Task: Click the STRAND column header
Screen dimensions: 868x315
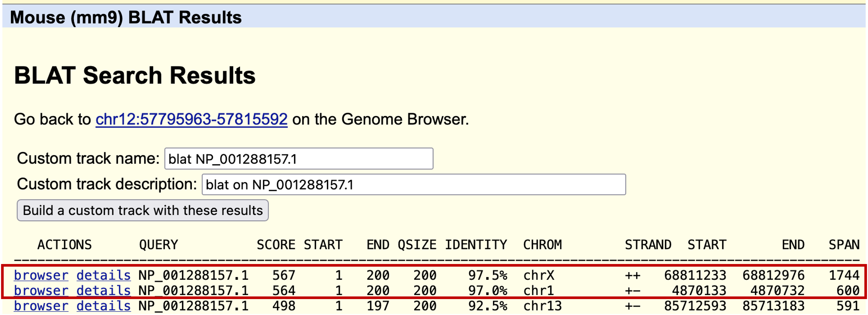Action: pos(648,245)
